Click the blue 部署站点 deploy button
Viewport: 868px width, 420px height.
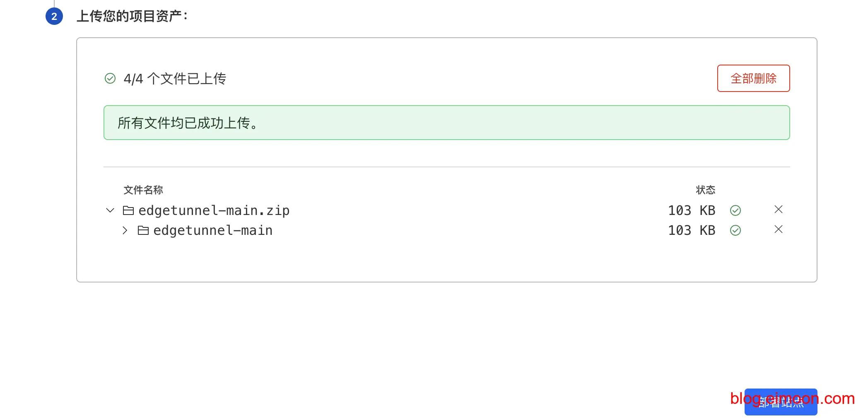(781, 402)
